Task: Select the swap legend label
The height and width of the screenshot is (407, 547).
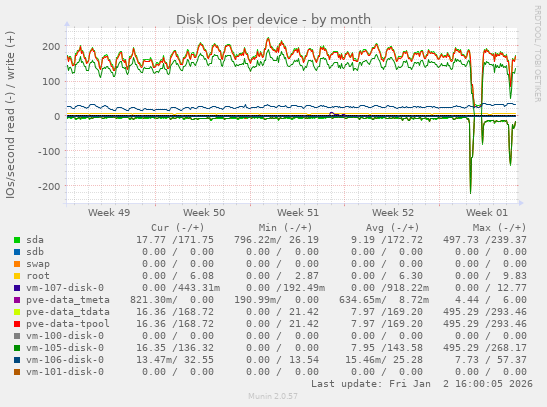Action: [38, 264]
